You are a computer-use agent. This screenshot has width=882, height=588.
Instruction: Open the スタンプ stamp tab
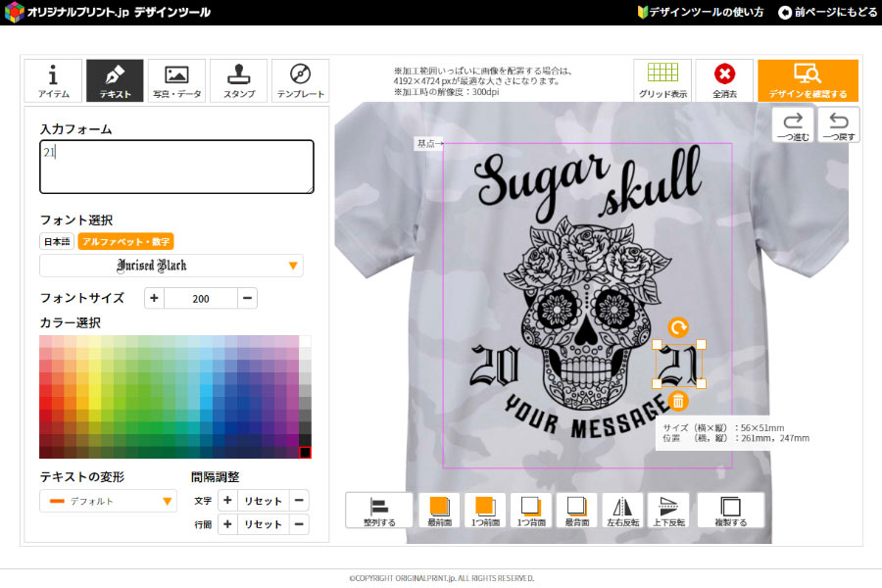point(238,80)
